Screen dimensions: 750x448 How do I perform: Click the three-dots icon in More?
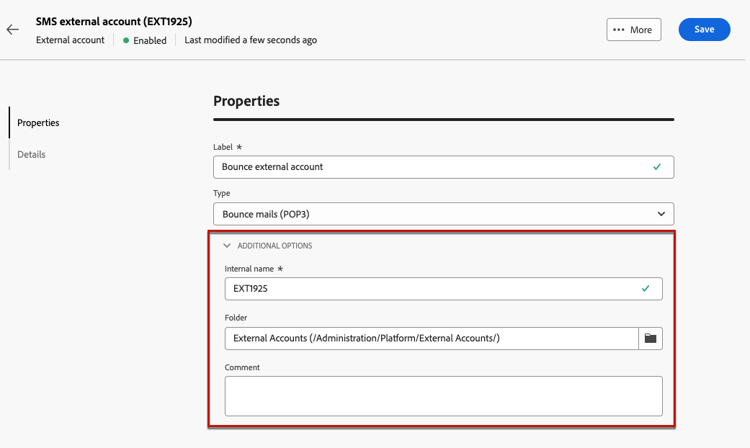click(618, 30)
